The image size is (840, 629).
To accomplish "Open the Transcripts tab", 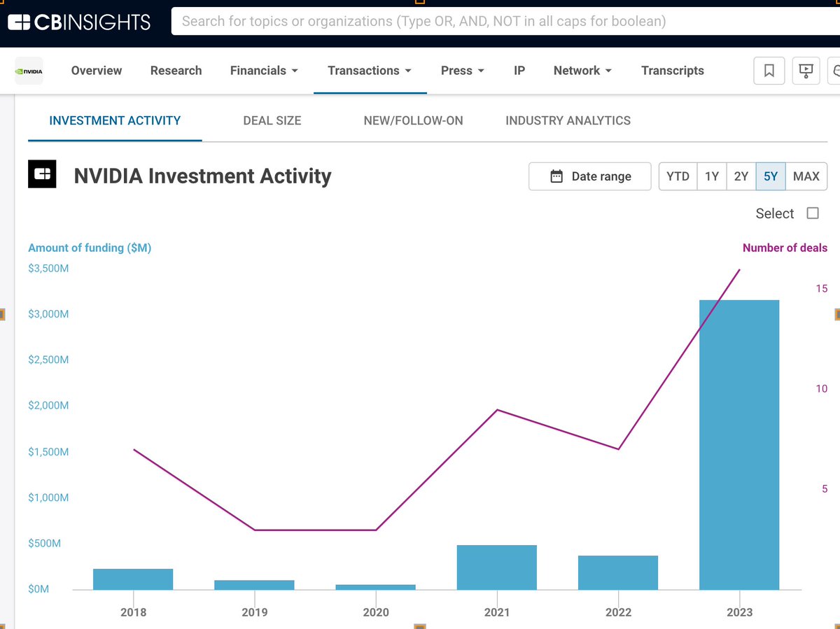I will click(x=673, y=71).
